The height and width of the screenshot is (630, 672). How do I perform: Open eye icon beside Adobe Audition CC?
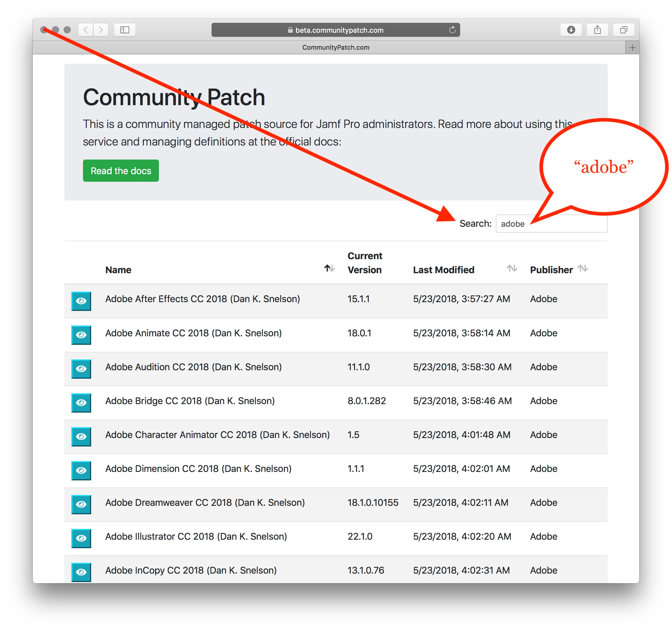point(81,368)
